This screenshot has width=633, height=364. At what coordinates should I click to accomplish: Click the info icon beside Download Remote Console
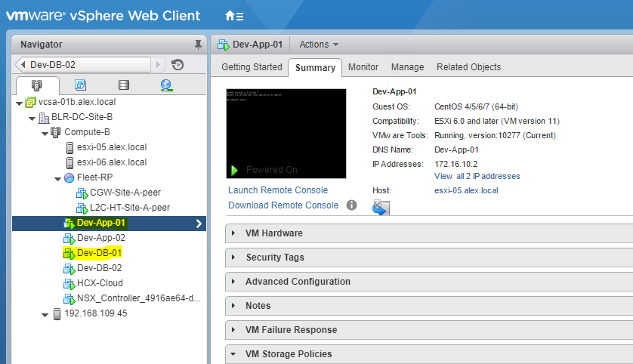(x=351, y=205)
